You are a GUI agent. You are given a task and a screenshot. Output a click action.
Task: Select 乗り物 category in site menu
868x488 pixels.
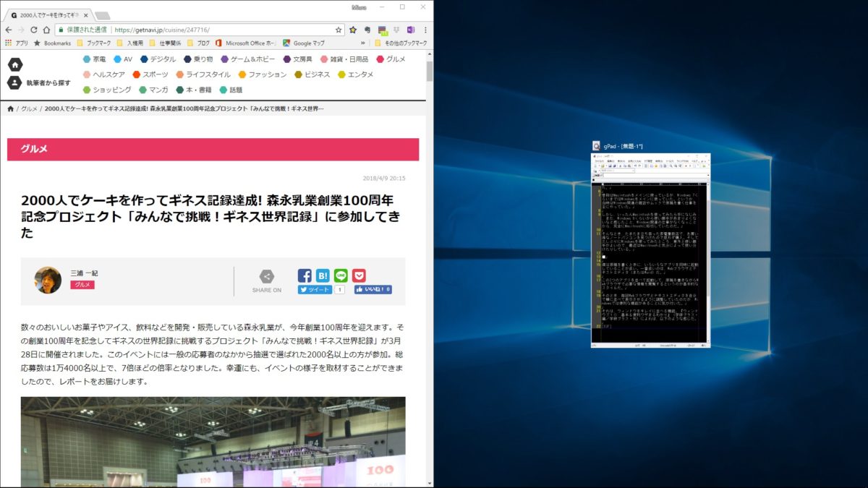[198, 59]
